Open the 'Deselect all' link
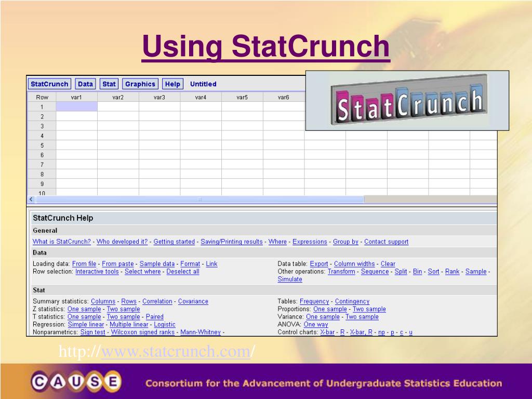 (x=183, y=271)
